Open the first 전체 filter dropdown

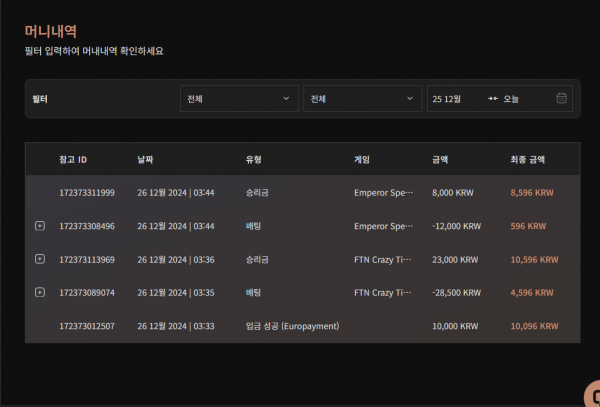(239, 99)
